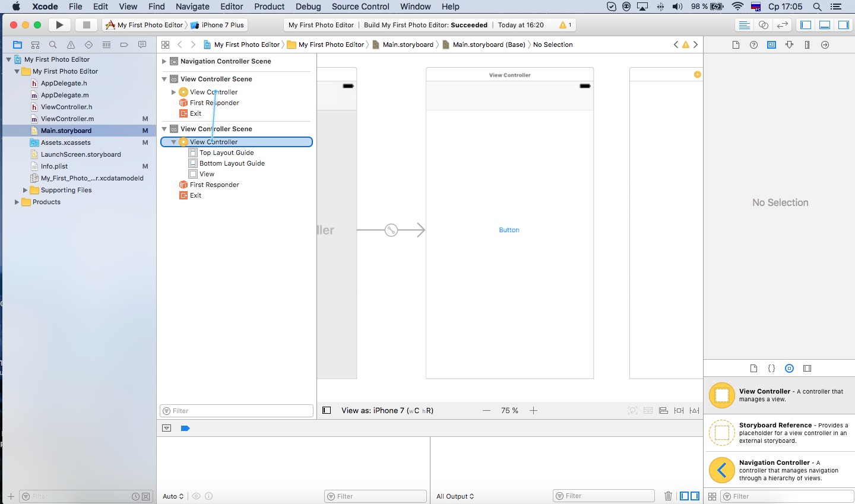Stop the running app

pos(86,25)
